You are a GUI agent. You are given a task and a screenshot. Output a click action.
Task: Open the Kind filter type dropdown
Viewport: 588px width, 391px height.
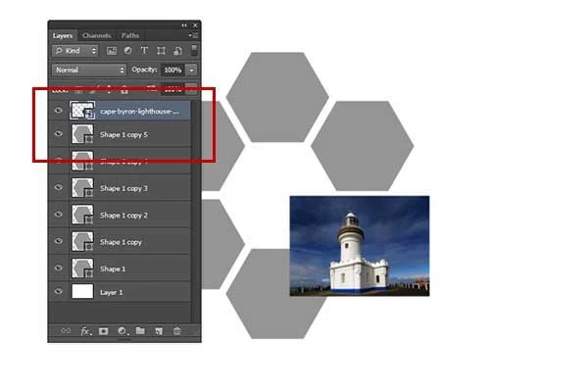tap(75, 51)
